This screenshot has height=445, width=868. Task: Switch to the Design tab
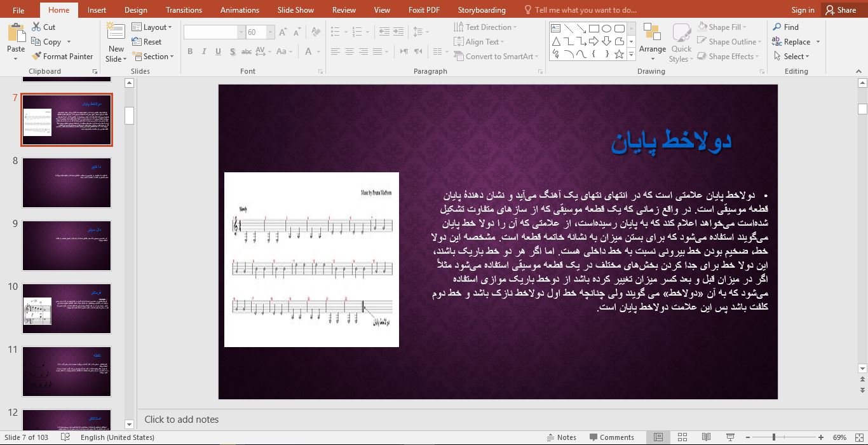tap(135, 10)
